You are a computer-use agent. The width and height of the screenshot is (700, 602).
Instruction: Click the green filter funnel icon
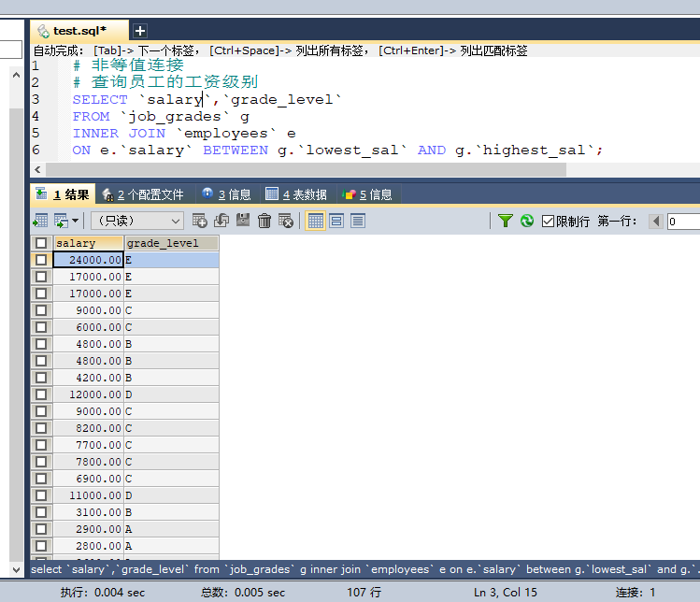click(506, 221)
